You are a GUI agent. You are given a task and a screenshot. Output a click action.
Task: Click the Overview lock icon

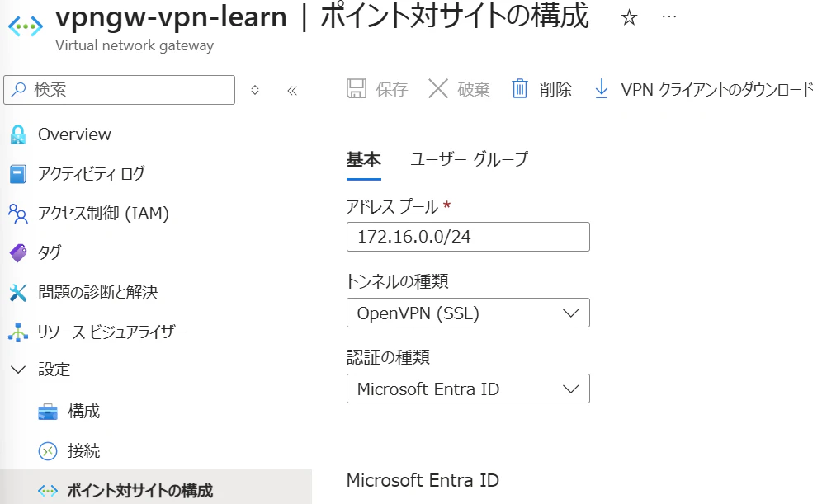click(x=18, y=134)
